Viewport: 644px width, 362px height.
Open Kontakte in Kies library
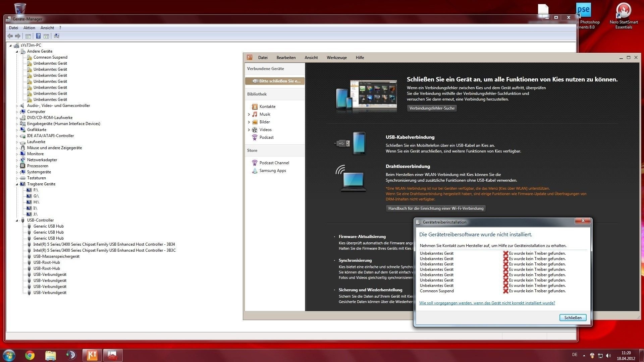point(267,107)
